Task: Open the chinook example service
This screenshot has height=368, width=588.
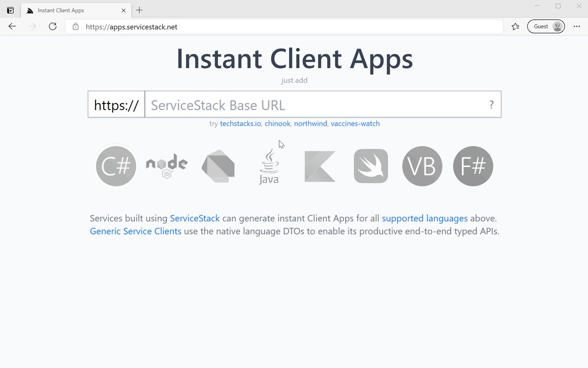Action: (277, 124)
